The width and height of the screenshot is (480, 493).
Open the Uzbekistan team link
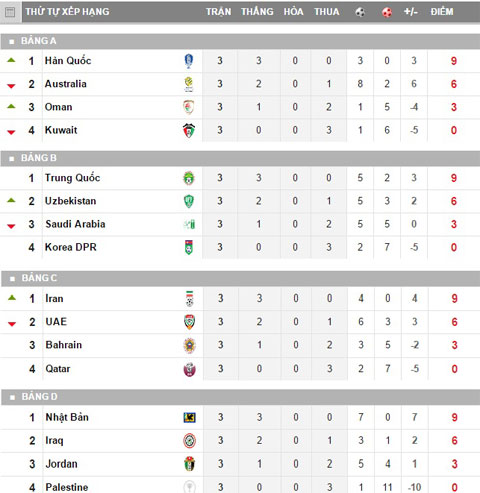pyautogui.click(x=71, y=201)
